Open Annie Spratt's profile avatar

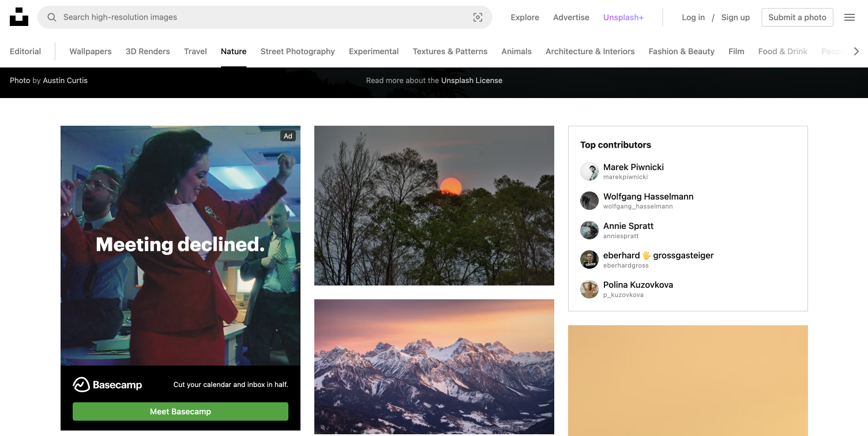click(589, 230)
